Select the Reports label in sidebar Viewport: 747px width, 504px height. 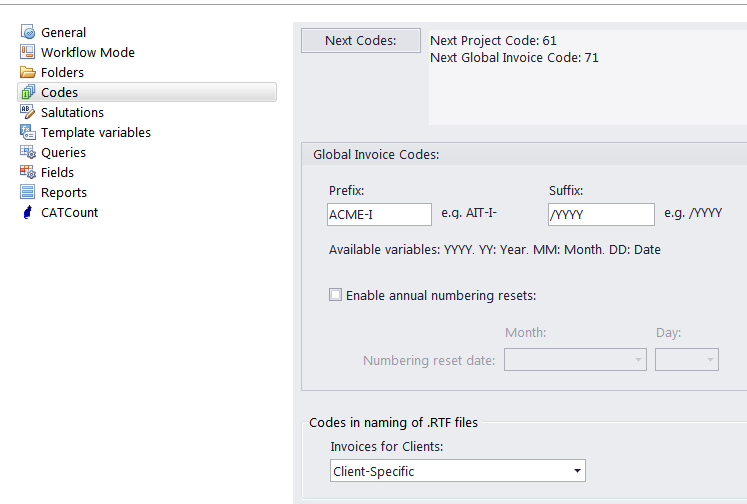[x=64, y=192]
